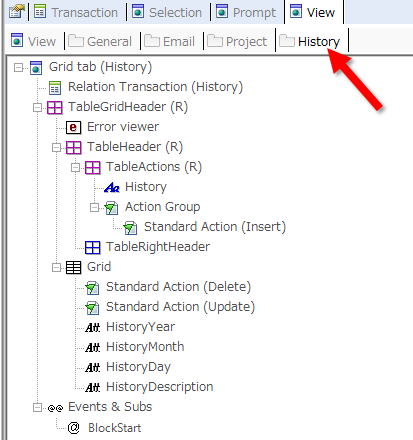This screenshot has width=413, height=440.
Task: Collapse the Grid tab (History) root node
Action: [x=18, y=68]
